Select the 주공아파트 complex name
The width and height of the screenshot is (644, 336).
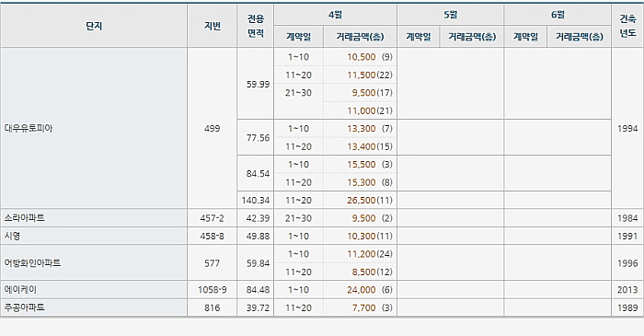[24, 307]
